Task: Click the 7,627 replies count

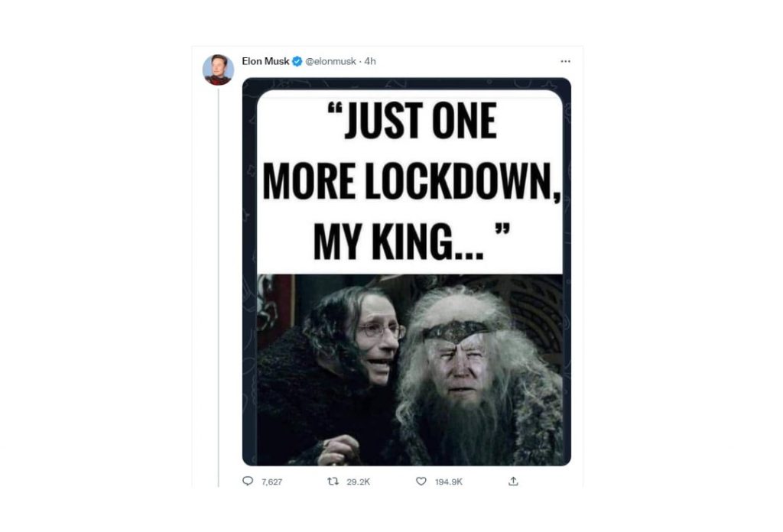Action: click(x=271, y=482)
